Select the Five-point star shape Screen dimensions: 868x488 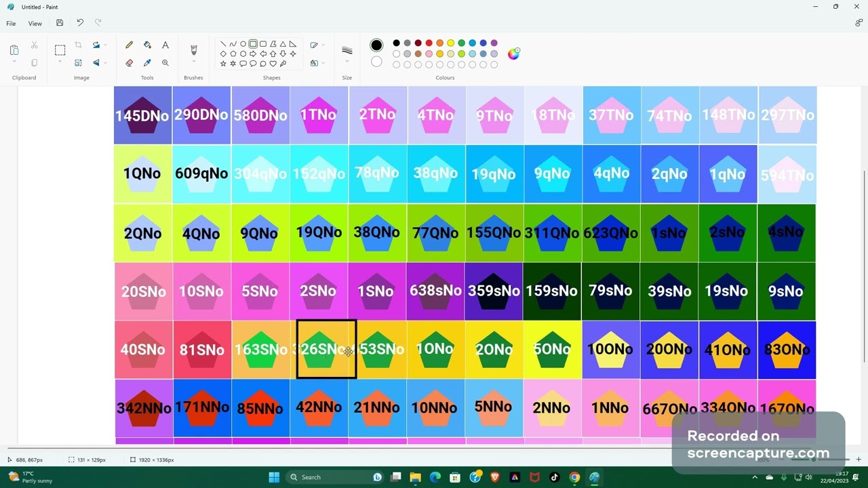point(223,64)
